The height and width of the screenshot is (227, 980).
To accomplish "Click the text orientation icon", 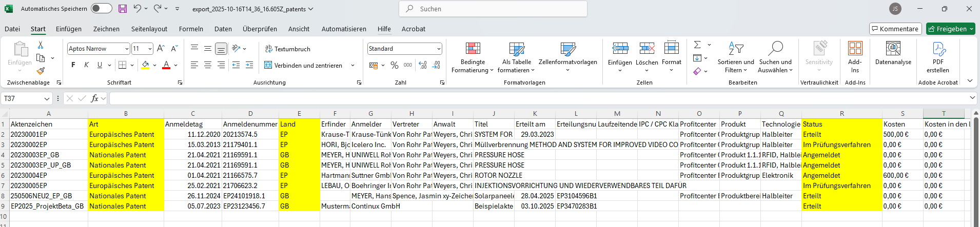I will 236,48.
